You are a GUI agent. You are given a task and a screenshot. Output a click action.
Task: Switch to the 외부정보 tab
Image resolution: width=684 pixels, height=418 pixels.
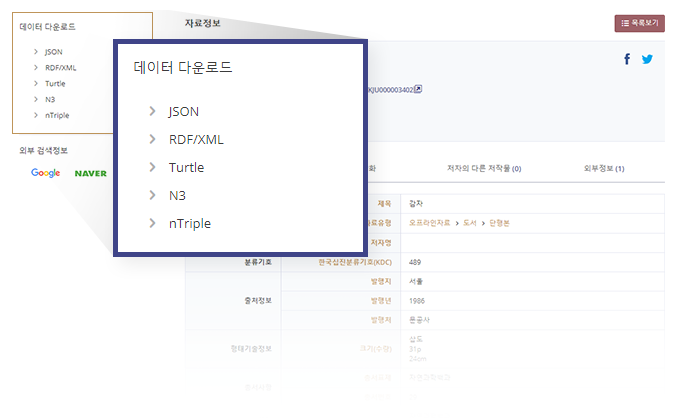click(x=604, y=169)
